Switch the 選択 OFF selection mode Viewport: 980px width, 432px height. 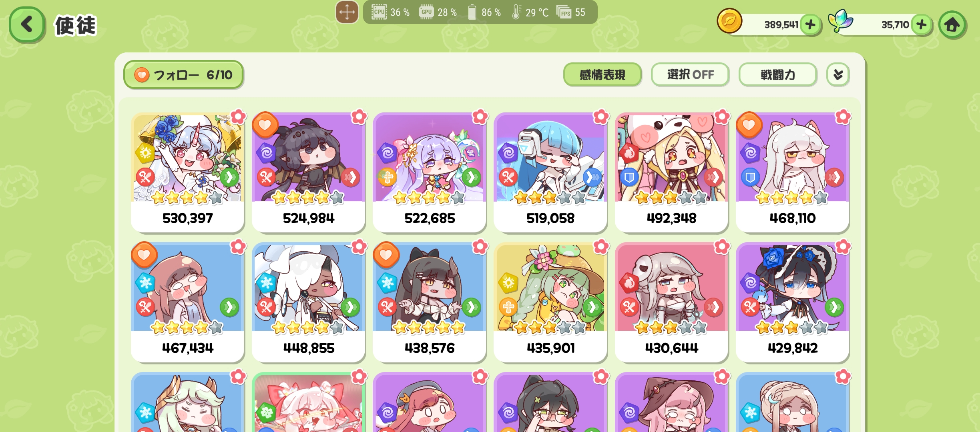click(x=690, y=74)
